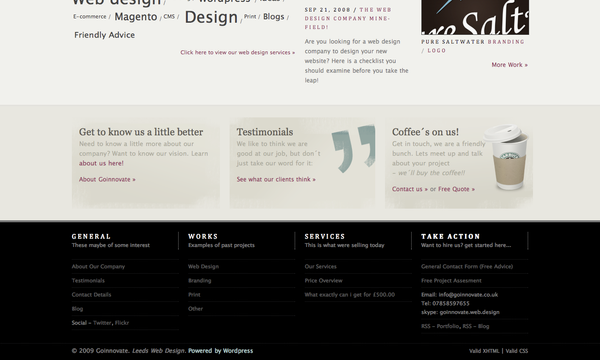600x360 pixels.
Task: Open Branding under Works
Action: pyautogui.click(x=199, y=281)
